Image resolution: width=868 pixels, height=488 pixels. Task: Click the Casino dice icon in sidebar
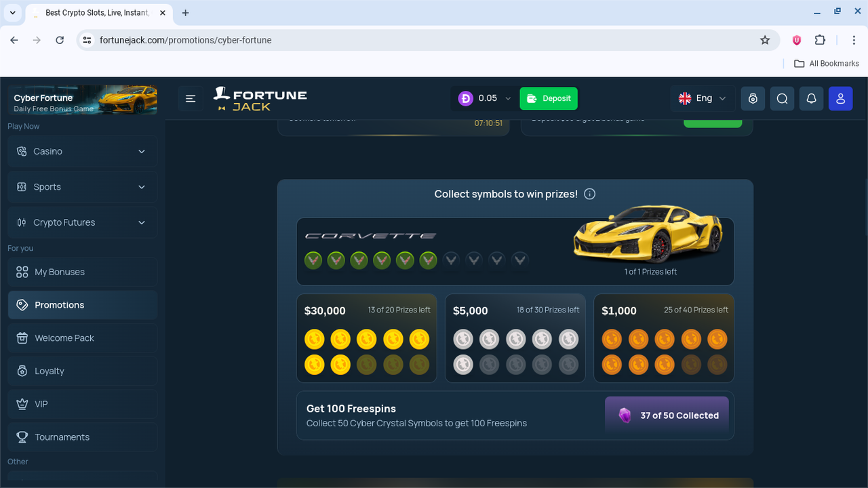click(22, 151)
